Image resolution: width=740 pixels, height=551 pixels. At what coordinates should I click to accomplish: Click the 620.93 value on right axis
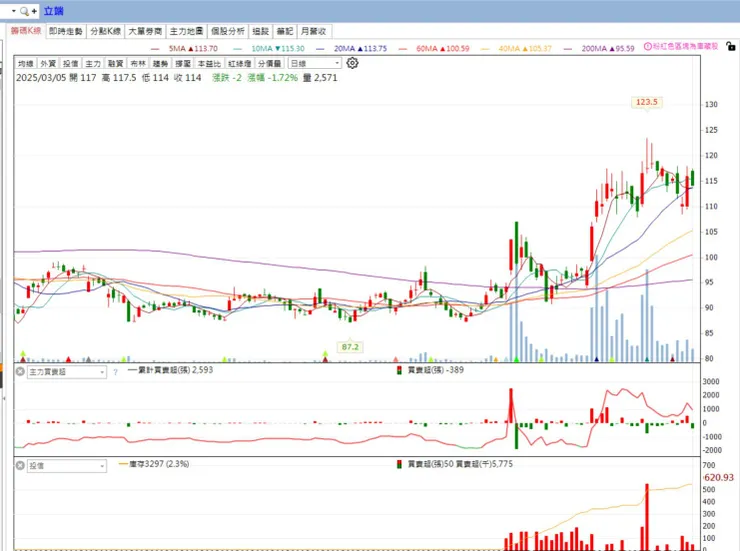(x=719, y=477)
